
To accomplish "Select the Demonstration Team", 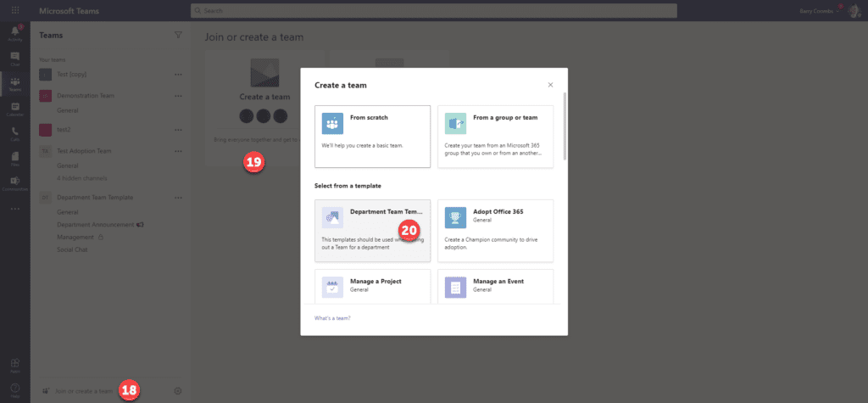I will point(86,95).
